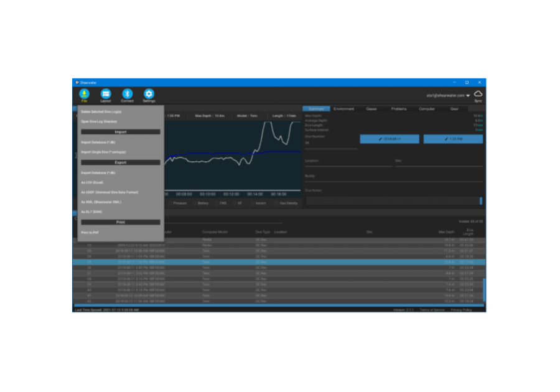Click the cloud Sync icon
560x392 pixels.
478,93
